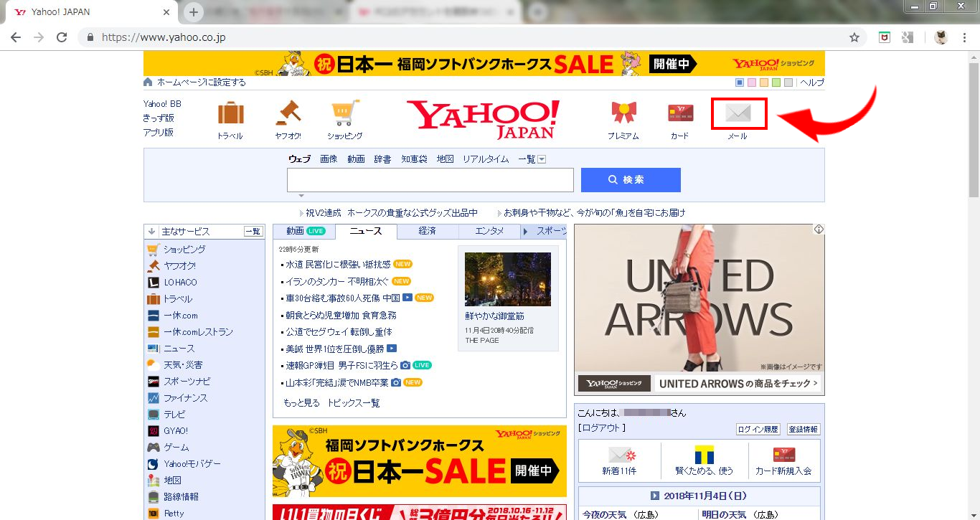The height and width of the screenshot is (520, 980).
Task: Select the blue page theme swatch
Action: click(740, 82)
